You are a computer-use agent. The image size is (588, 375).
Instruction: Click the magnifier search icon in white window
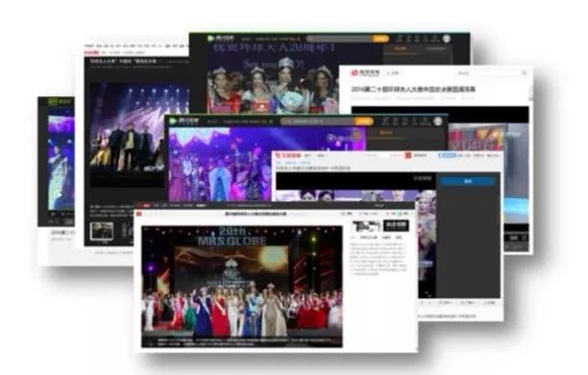(x=524, y=73)
